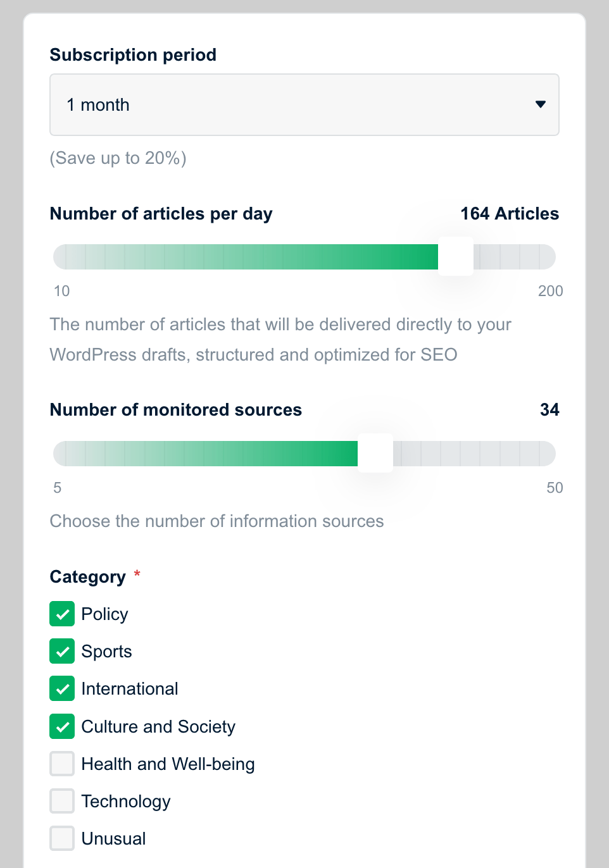Click the Unusual category label
The image size is (609, 868).
click(x=113, y=839)
